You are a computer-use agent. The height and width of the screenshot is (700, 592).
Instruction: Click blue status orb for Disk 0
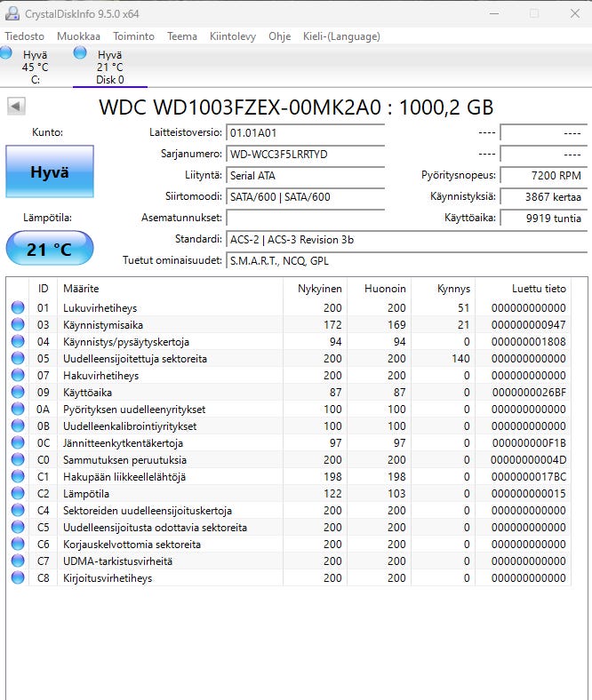click(80, 52)
